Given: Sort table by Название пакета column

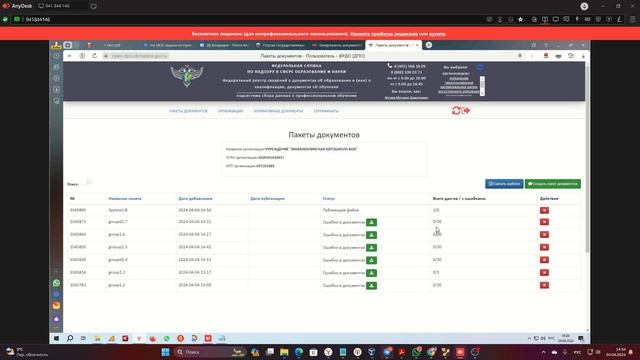Looking at the screenshot, I should (x=125, y=199).
